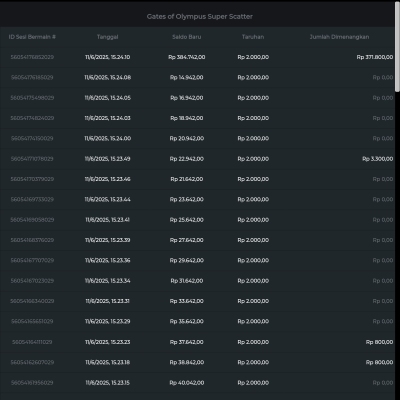Click balance value Rp 14.942,00
400x400 pixels.
click(x=187, y=78)
